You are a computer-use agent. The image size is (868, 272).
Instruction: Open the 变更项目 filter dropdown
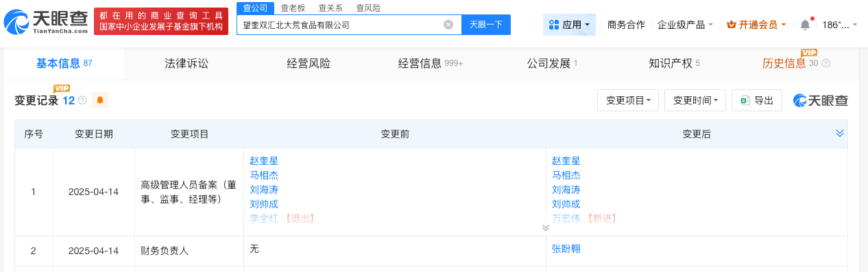coord(628,100)
